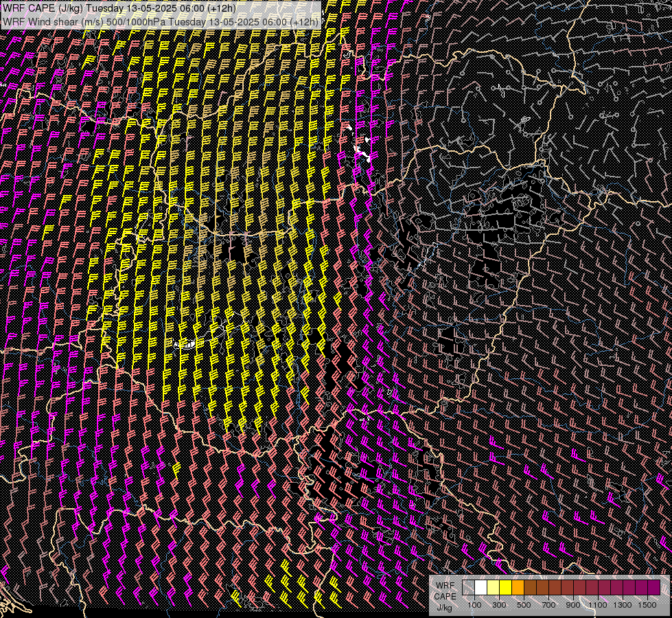The width and height of the screenshot is (672, 618).
Task: Click the 1500 legend value
Action: (x=647, y=605)
